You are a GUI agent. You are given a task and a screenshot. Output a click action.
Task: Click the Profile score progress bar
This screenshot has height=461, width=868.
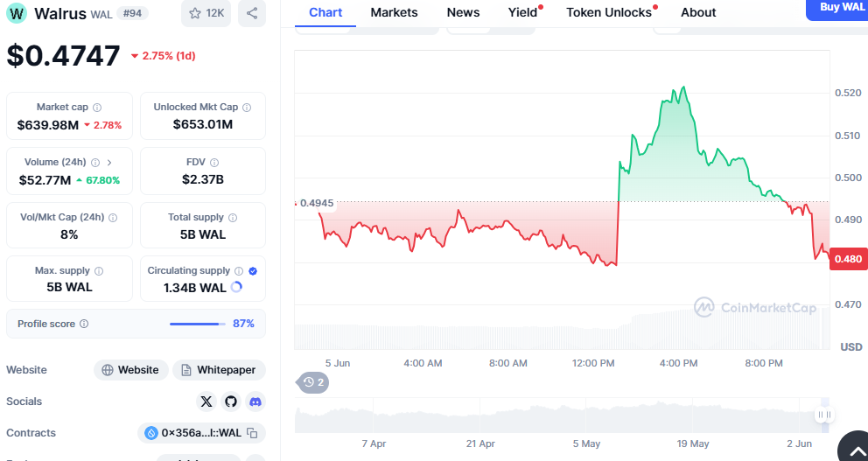point(198,324)
